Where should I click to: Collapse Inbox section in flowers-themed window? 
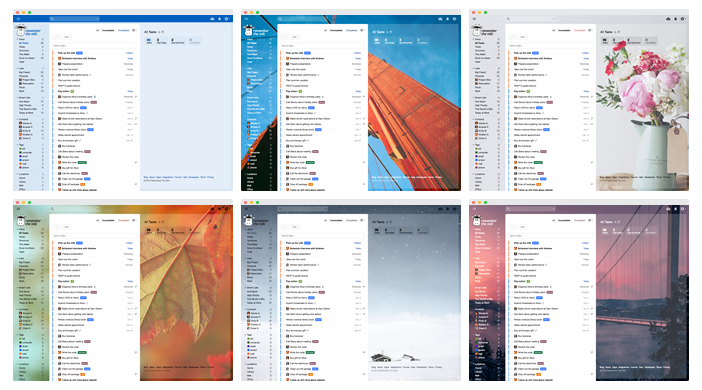click(474, 39)
